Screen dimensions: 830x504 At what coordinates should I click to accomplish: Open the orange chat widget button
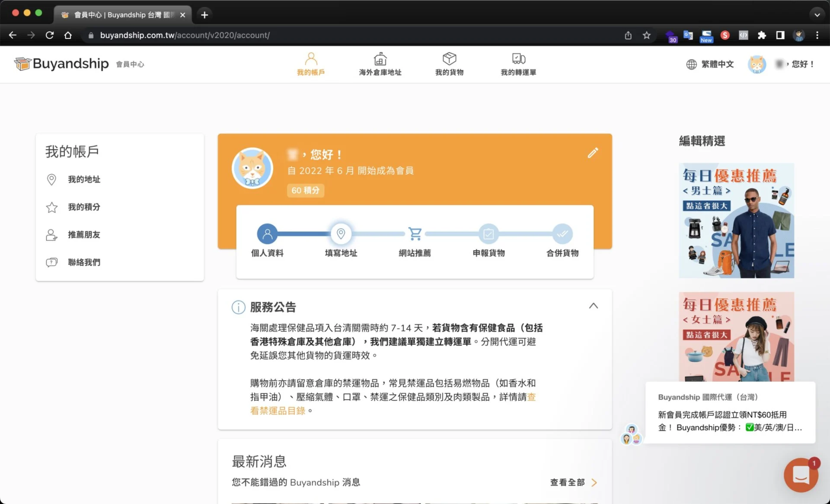coord(801,475)
